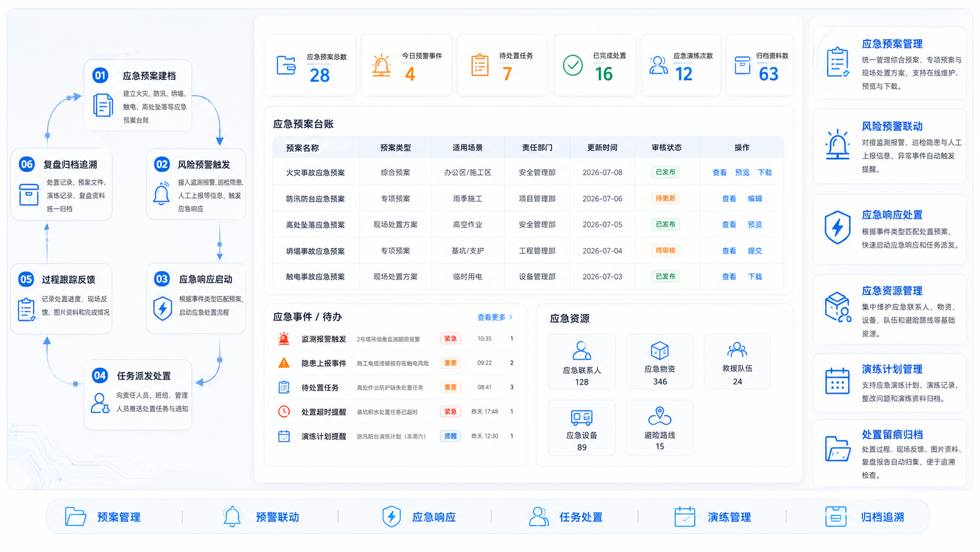Click the 今日预警事件 alarm bell icon
Screen dimensions: 980x552
click(x=382, y=65)
